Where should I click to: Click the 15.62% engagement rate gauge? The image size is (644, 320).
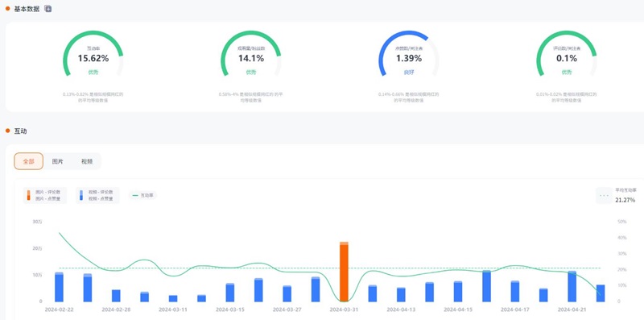pyautogui.click(x=93, y=53)
